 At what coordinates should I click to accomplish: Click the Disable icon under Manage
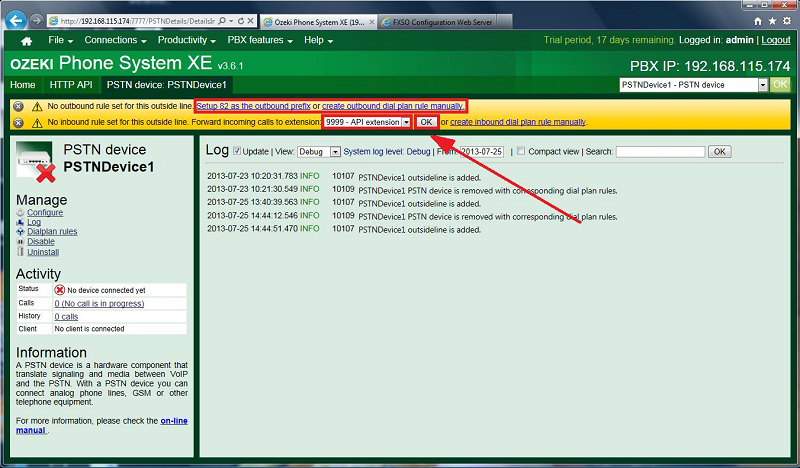tap(21, 242)
